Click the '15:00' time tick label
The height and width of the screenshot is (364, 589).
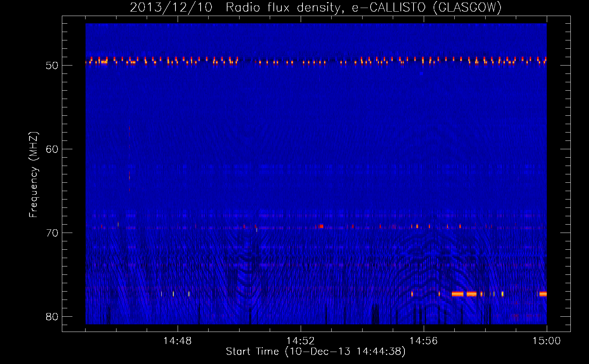[x=547, y=341]
